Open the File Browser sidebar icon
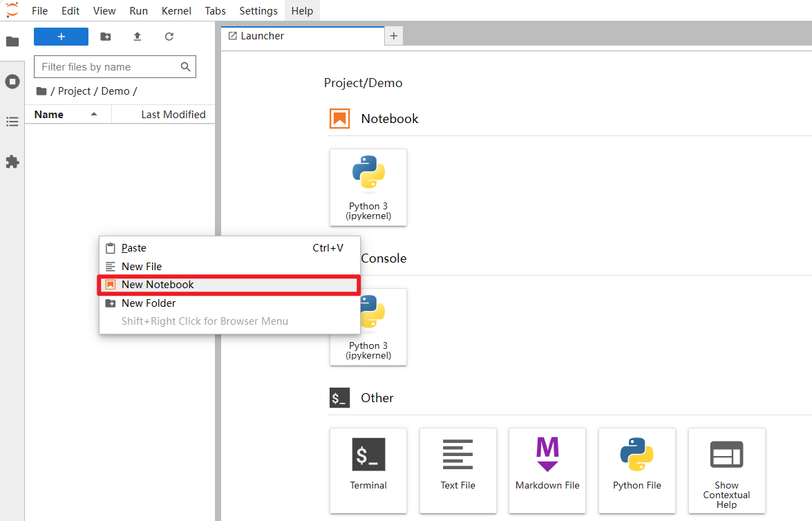This screenshot has height=521, width=812. click(12, 41)
